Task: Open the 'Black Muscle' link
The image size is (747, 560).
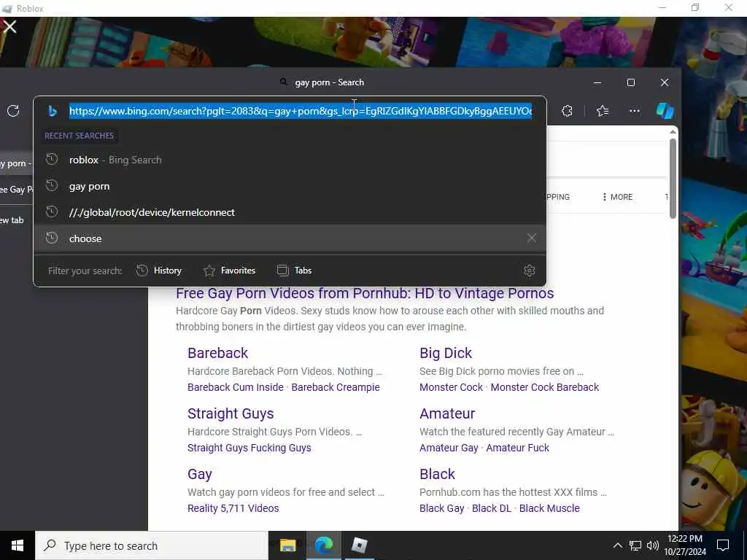Action: [x=549, y=508]
